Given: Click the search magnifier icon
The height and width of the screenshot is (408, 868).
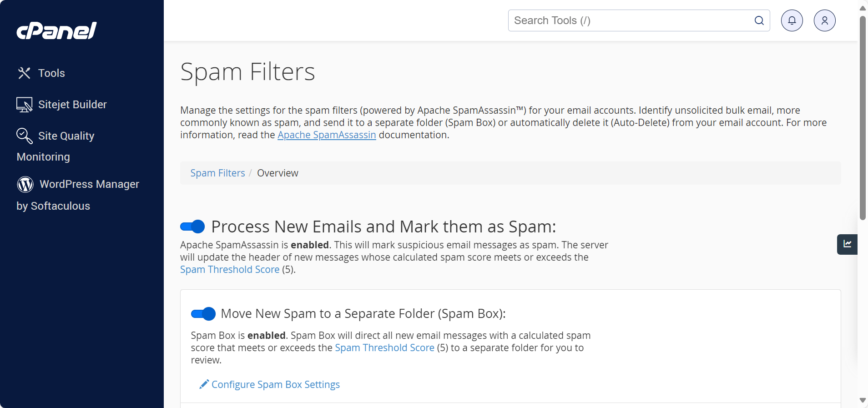Looking at the screenshot, I should (x=759, y=20).
